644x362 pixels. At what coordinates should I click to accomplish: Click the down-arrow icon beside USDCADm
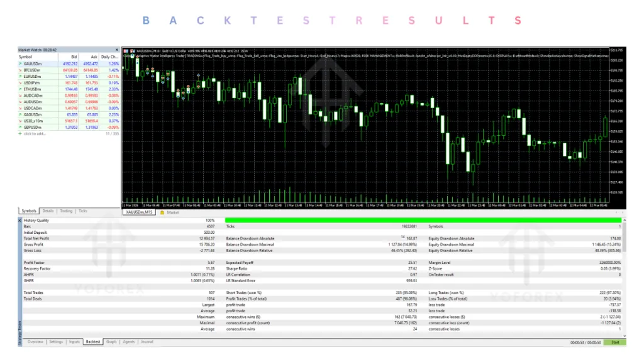click(x=20, y=108)
